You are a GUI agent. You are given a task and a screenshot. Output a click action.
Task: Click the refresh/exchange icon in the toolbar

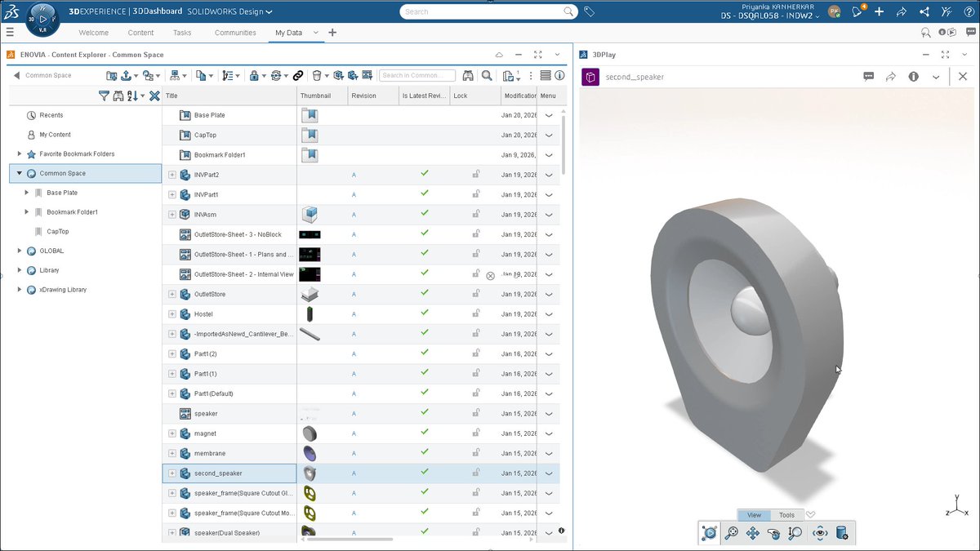point(275,75)
